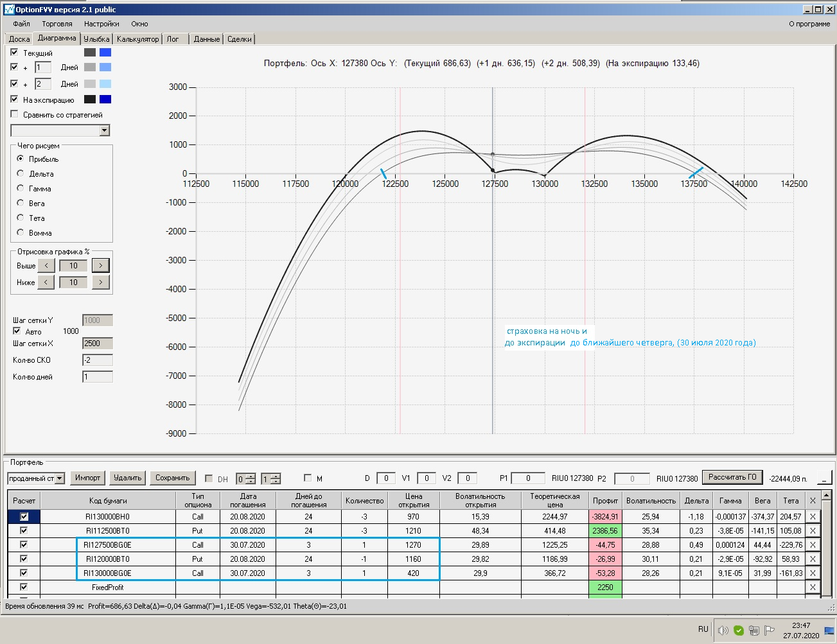Viewport: 837px width, 644px height.
Task: Increase the Выше graph margin with right arrow
Action: point(100,266)
